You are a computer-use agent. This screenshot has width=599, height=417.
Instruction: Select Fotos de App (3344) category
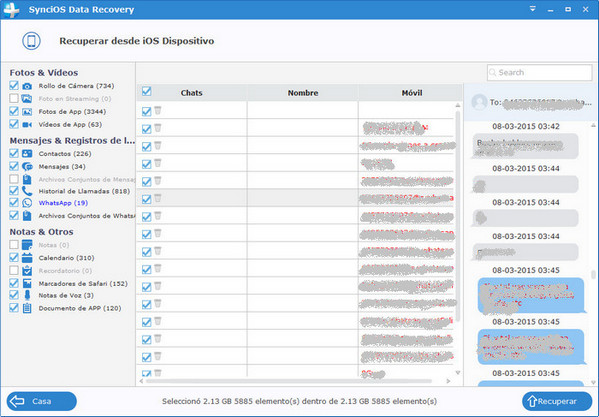72,112
